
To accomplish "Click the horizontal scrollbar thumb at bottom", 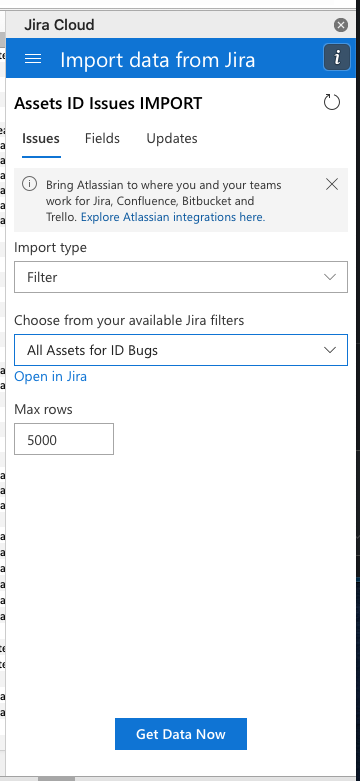I will pyautogui.click(x=56, y=779).
